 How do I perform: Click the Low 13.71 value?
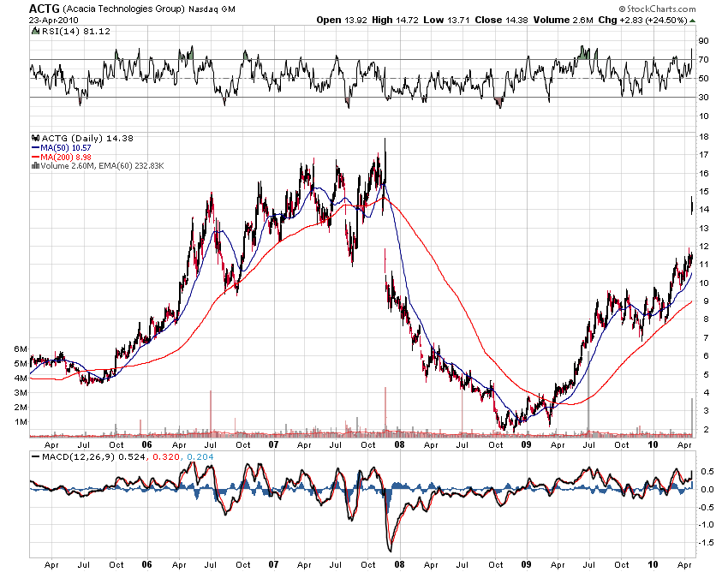[446, 20]
